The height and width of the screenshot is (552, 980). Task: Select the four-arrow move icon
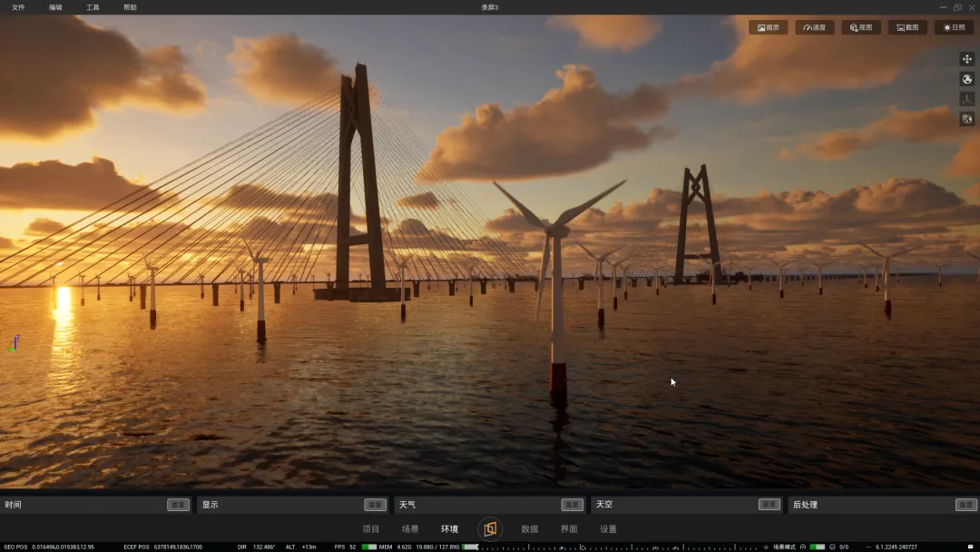coord(967,59)
